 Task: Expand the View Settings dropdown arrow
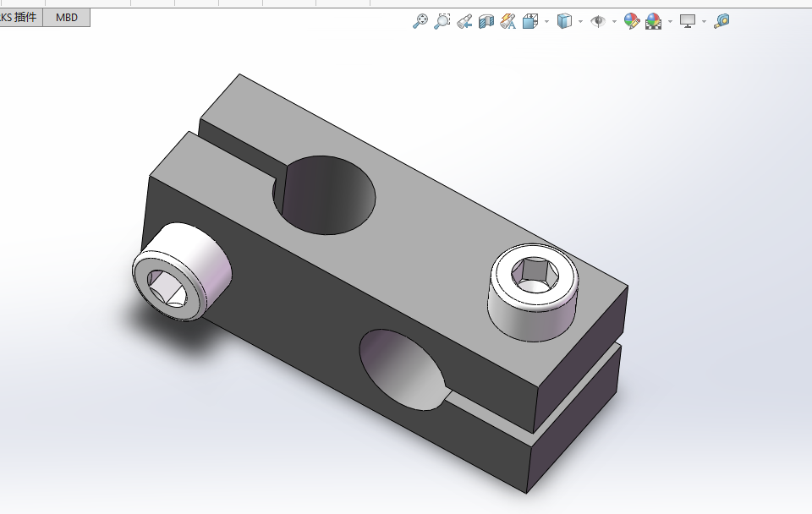pos(705,22)
